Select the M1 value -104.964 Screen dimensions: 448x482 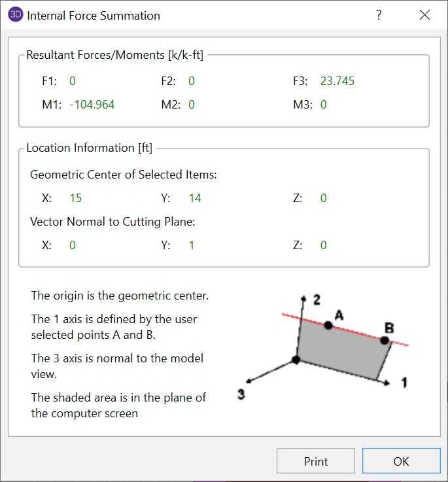(x=92, y=105)
